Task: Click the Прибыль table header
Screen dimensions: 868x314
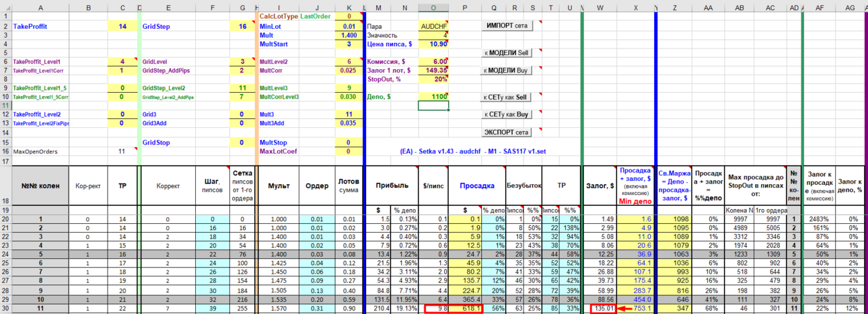Action: click(390, 186)
